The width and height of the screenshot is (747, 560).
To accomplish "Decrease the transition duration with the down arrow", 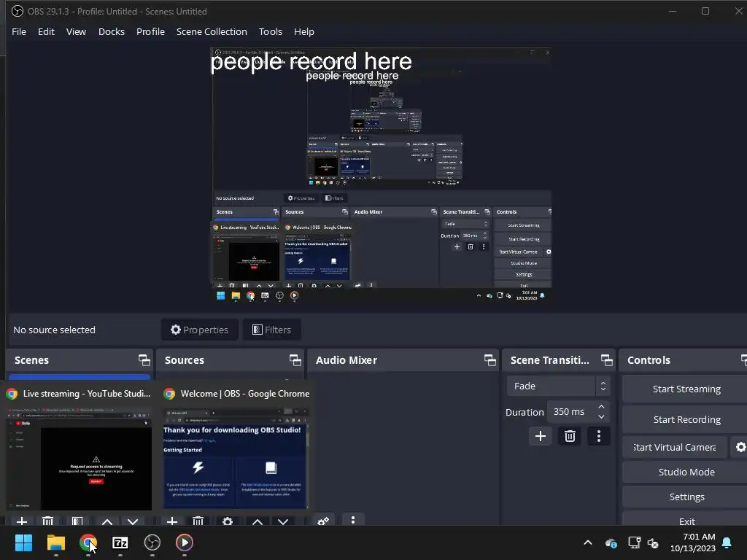I will click(601, 416).
